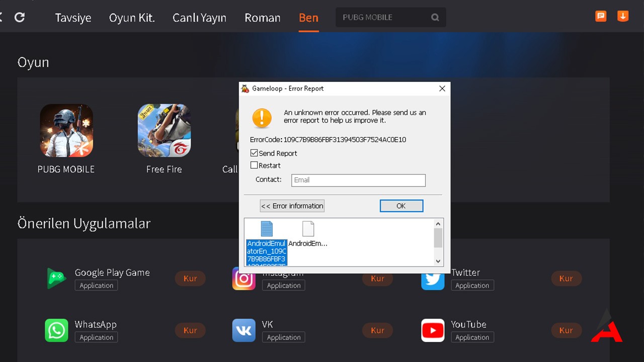This screenshot has width=644, height=362.
Task: Click the Google Play Game title
Action: pyautogui.click(x=112, y=273)
